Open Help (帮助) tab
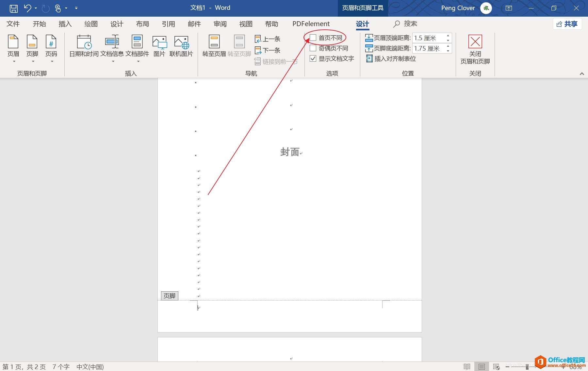This screenshot has height=371, width=588. (271, 24)
